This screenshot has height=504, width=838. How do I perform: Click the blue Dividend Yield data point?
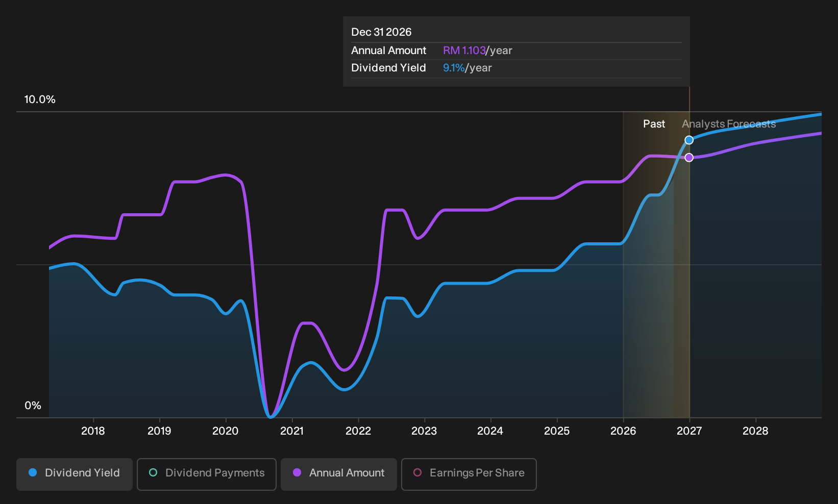pos(689,140)
